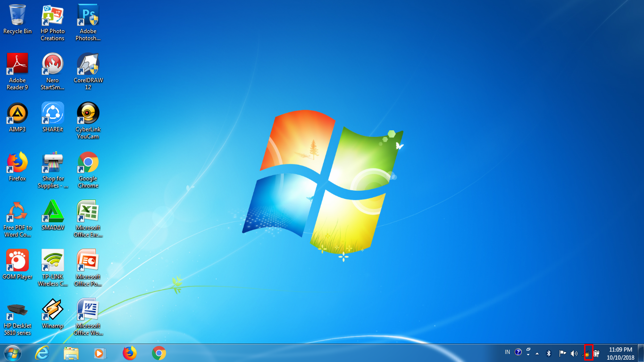Open the language bar options dropdown arrow
This screenshot has height=362, width=644.
[528, 355]
